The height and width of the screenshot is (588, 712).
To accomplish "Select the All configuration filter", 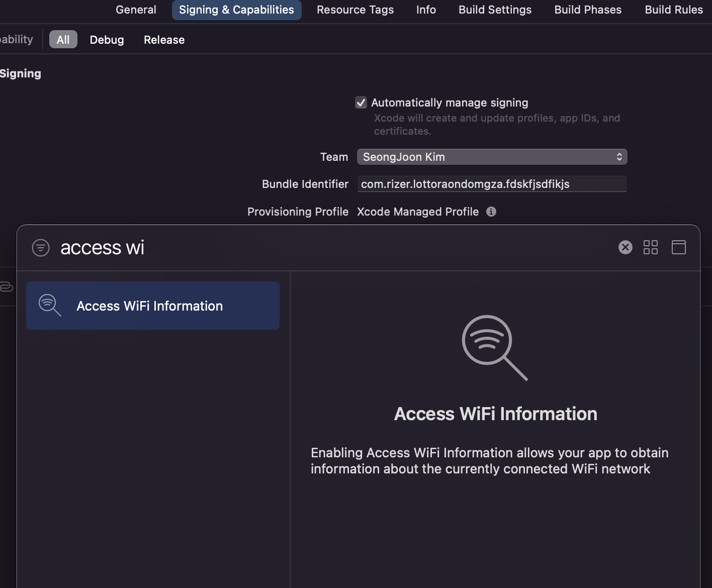I will tap(63, 39).
